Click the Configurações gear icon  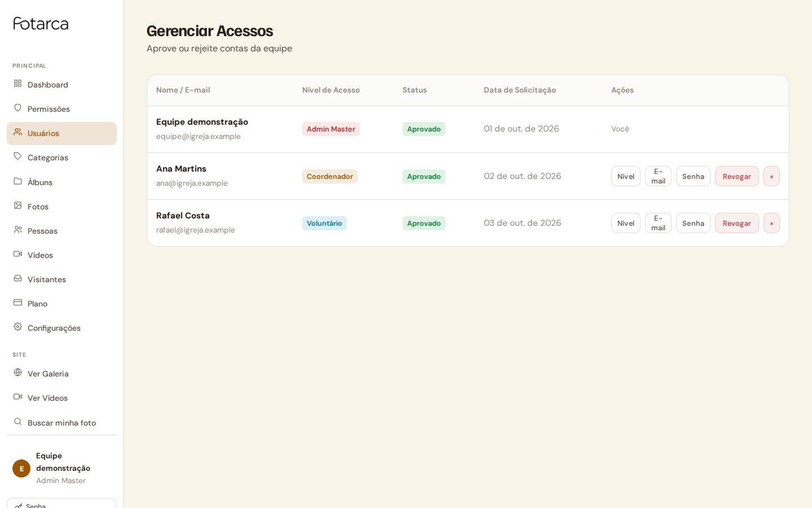(x=17, y=327)
